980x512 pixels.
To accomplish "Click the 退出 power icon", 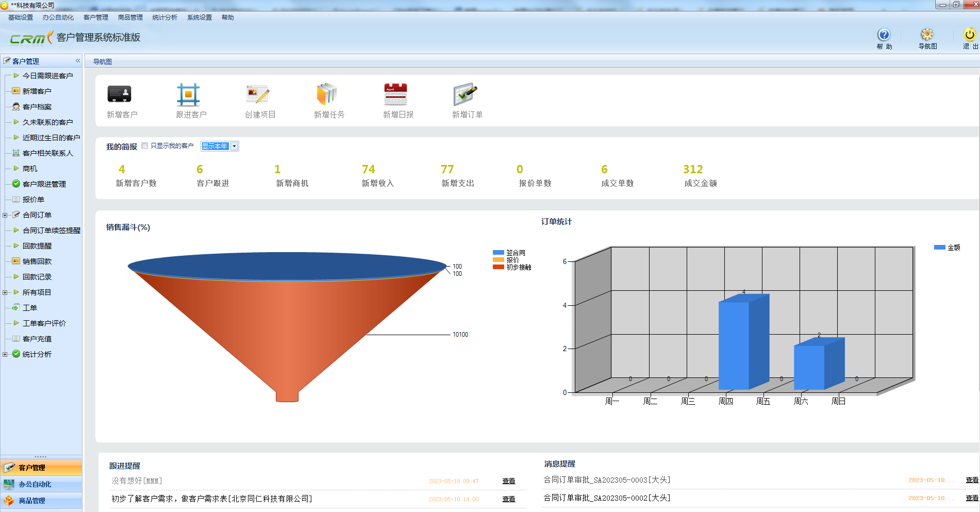I will coord(970,35).
